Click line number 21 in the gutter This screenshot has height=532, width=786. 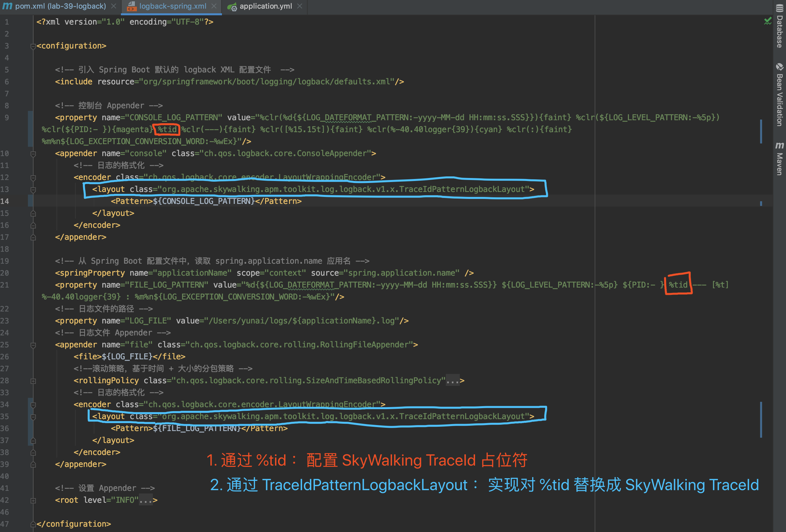[5, 285]
